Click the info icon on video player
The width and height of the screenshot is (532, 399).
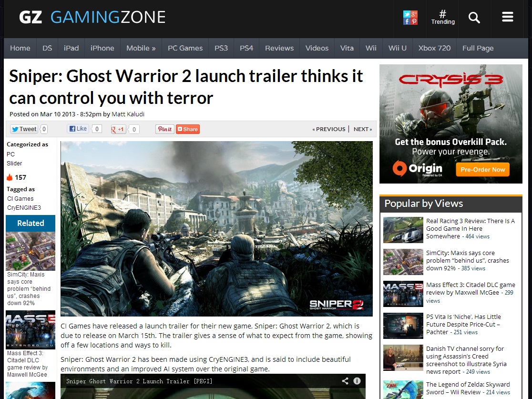point(357,381)
